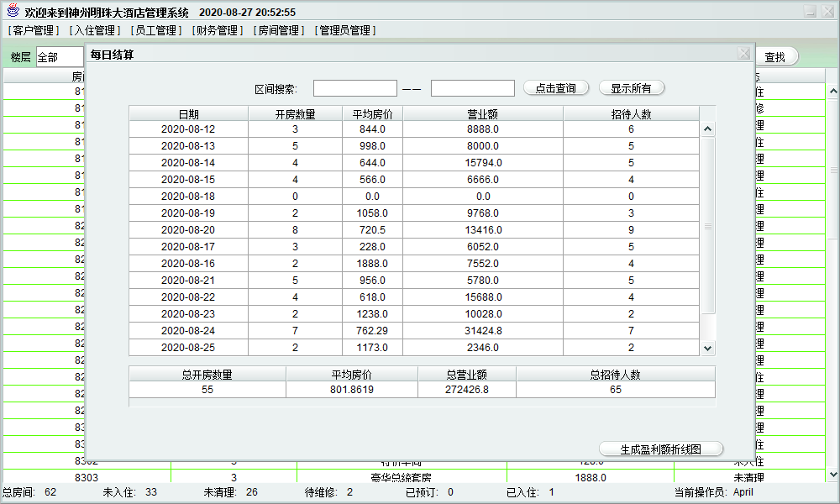This screenshot has height=504, width=840.
Task: Click the 当前操作员 April status entry
Action: pyautogui.click(x=713, y=492)
